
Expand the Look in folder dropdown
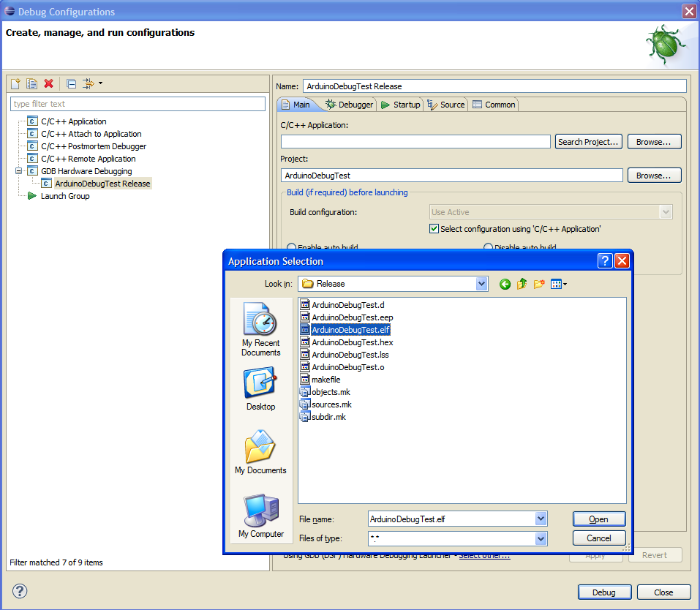[x=481, y=284]
